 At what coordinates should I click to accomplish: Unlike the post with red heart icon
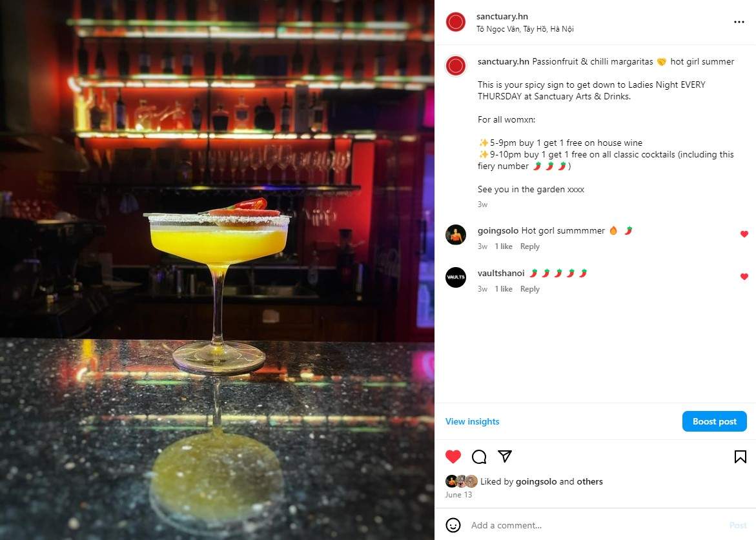click(x=453, y=456)
